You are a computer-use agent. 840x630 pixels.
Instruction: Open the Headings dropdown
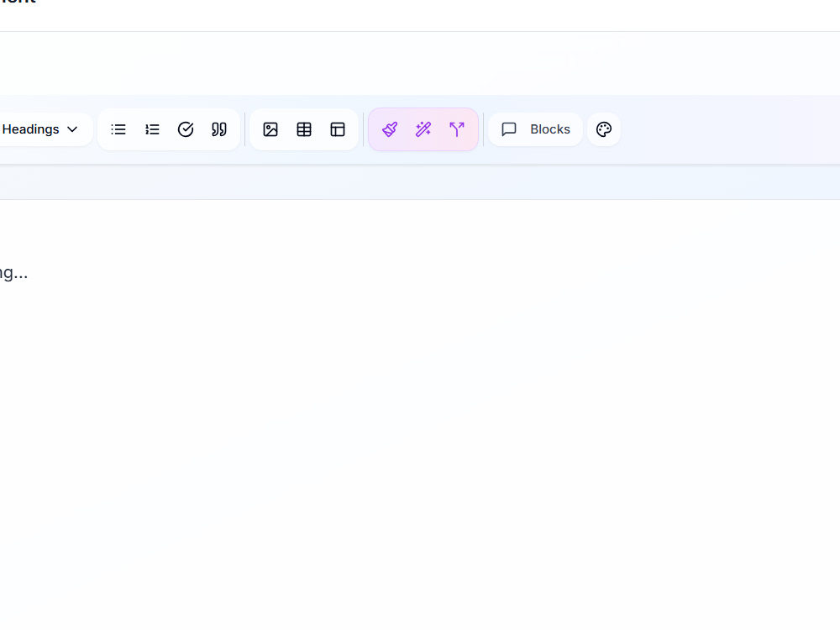(40, 129)
